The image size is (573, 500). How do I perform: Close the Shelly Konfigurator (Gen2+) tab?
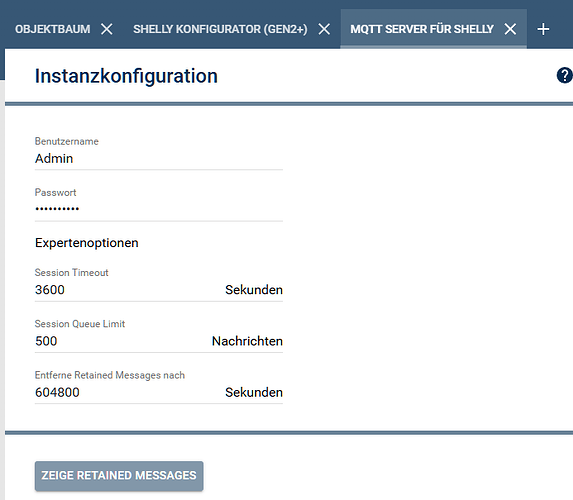[x=324, y=29]
